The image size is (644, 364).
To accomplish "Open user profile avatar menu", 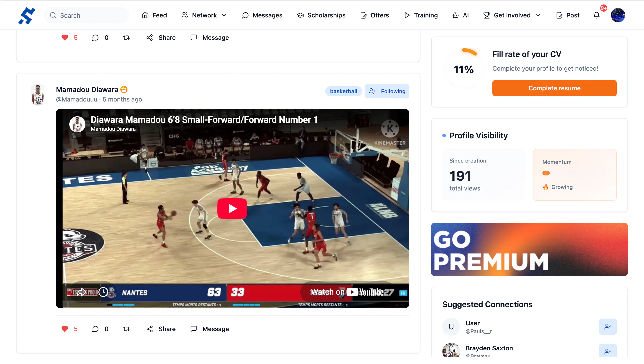I will (x=618, y=15).
